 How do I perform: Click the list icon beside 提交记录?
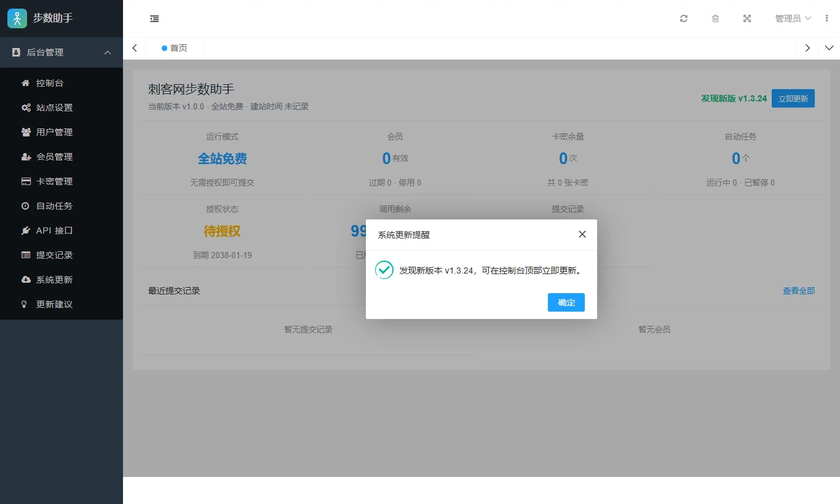(26, 255)
